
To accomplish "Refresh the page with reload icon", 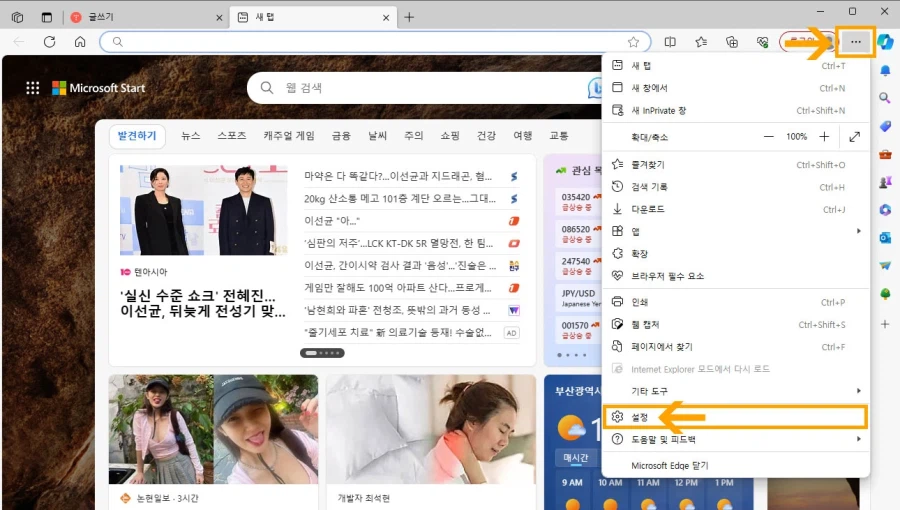I will pyautogui.click(x=49, y=42).
